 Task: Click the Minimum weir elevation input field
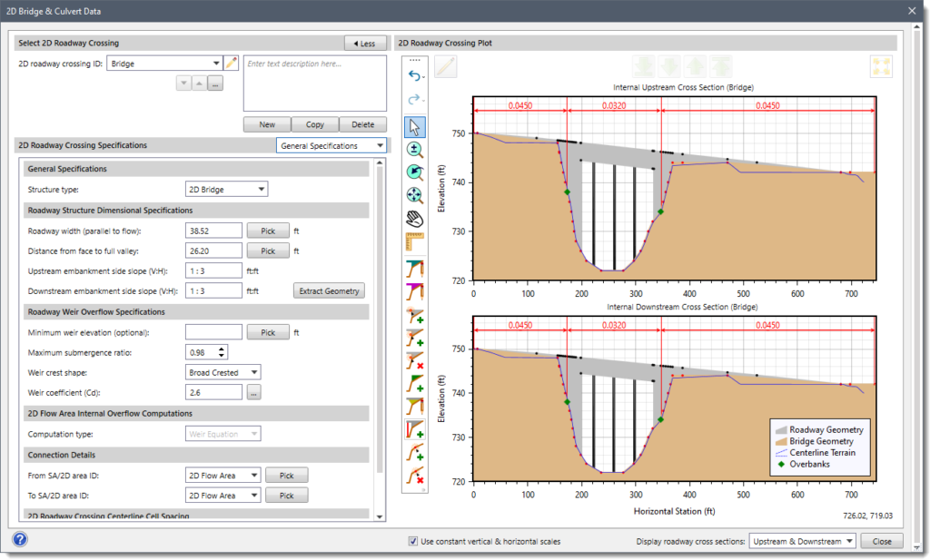coord(213,330)
